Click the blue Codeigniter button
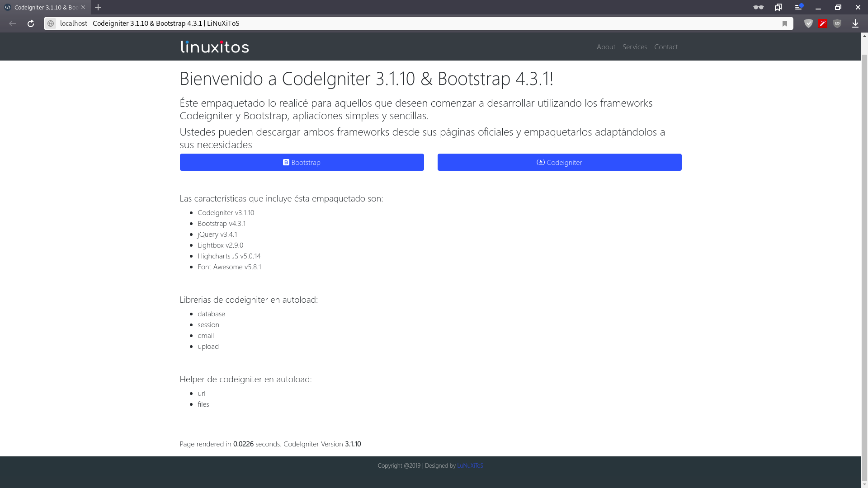 tap(559, 162)
